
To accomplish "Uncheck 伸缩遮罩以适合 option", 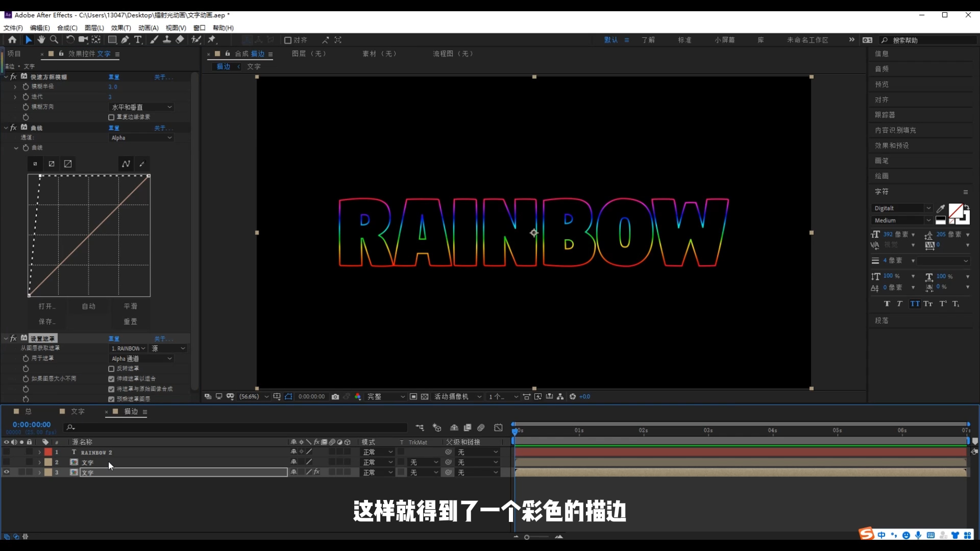I will click(111, 379).
